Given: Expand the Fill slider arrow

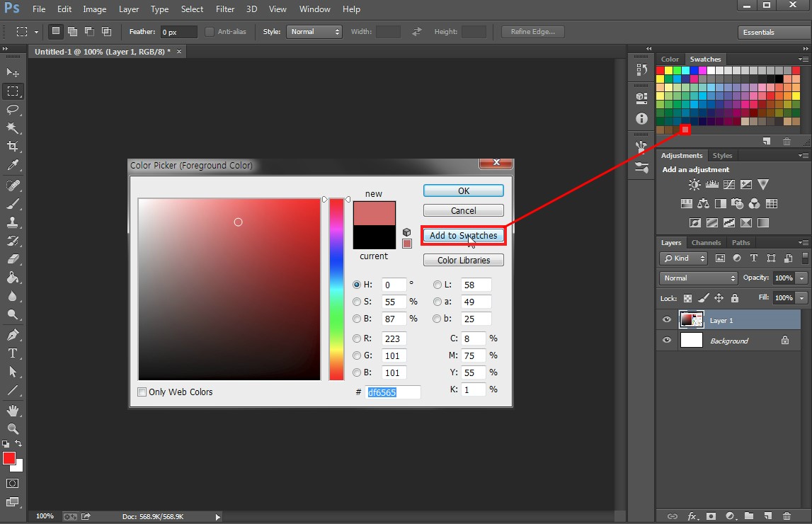Looking at the screenshot, I should point(801,297).
